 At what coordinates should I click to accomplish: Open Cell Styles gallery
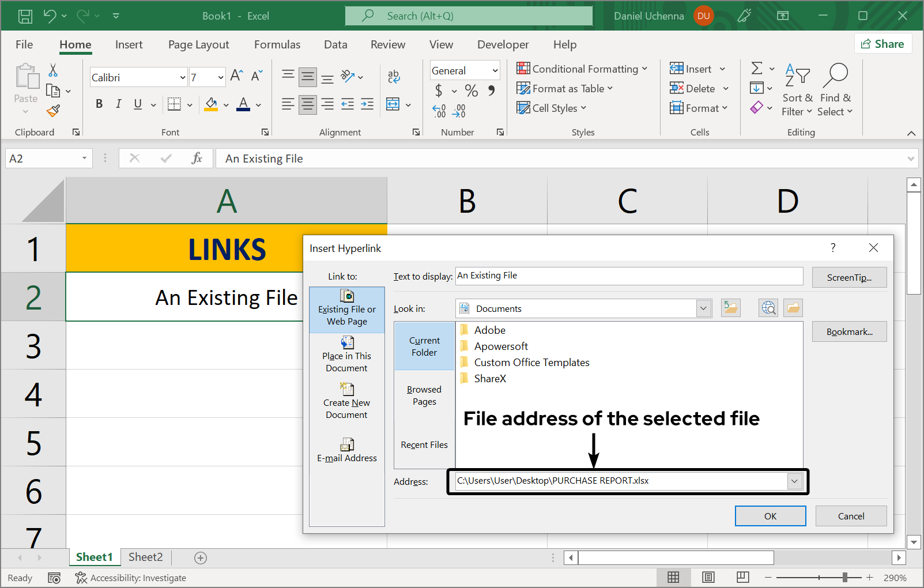pos(550,108)
